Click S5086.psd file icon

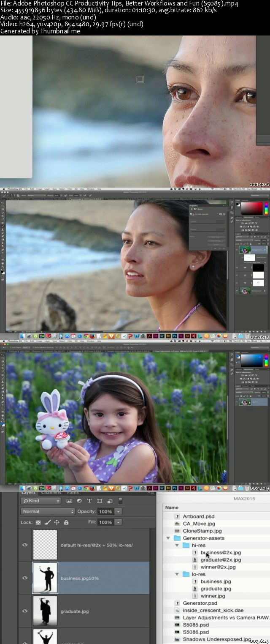(x=178, y=632)
